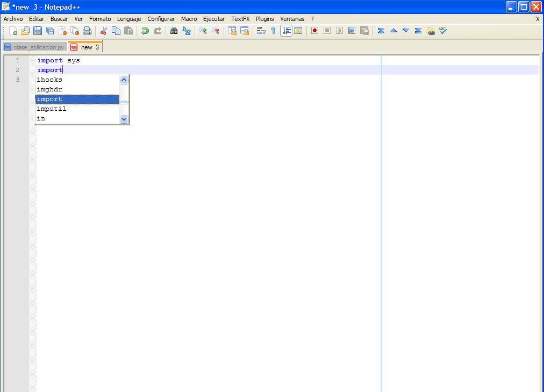Open the user-defined language dialog
Screen dimensions: 544x392
point(298,31)
